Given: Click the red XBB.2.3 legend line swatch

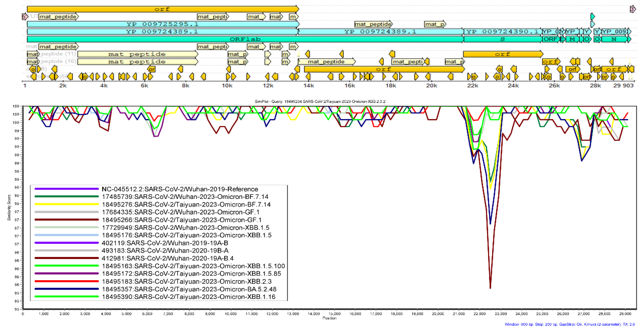Looking at the screenshot, I should coord(67,281).
